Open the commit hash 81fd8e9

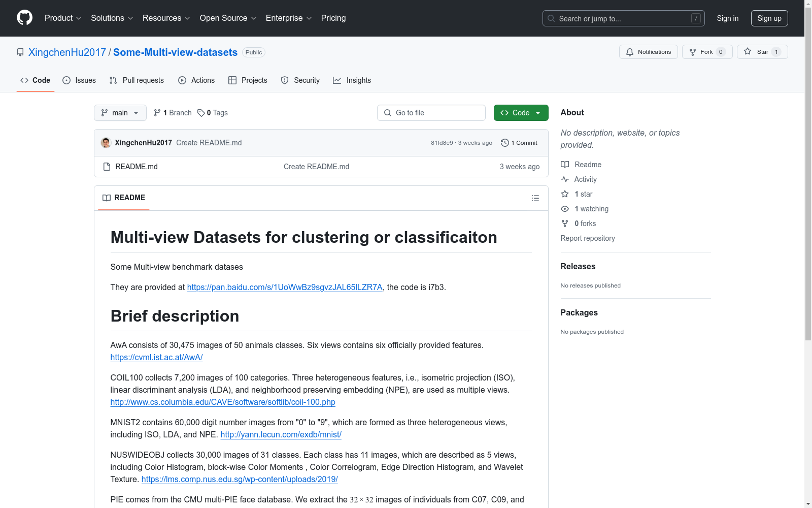pyautogui.click(x=442, y=143)
